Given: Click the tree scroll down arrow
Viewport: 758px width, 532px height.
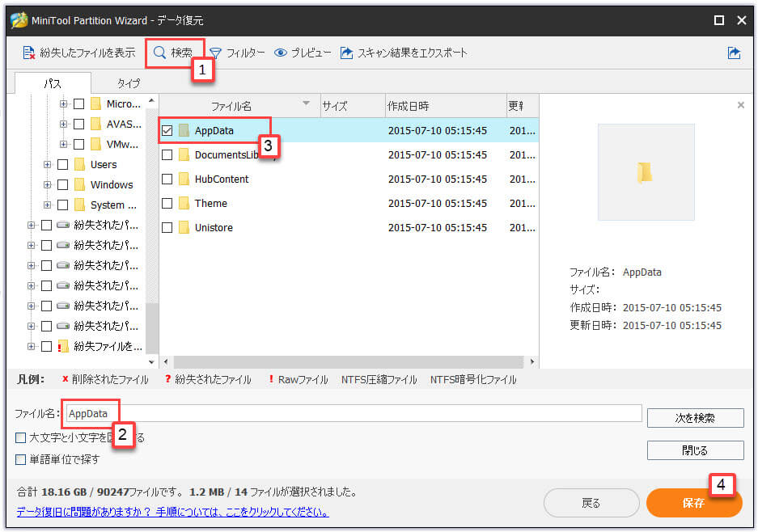Looking at the screenshot, I should (152, 361).
